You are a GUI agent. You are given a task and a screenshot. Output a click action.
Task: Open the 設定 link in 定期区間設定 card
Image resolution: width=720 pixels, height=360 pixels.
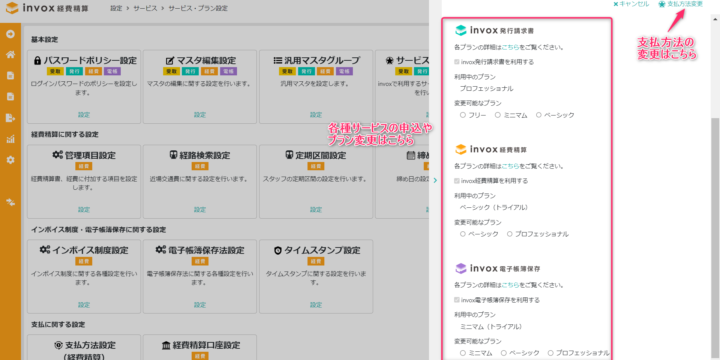316,209
